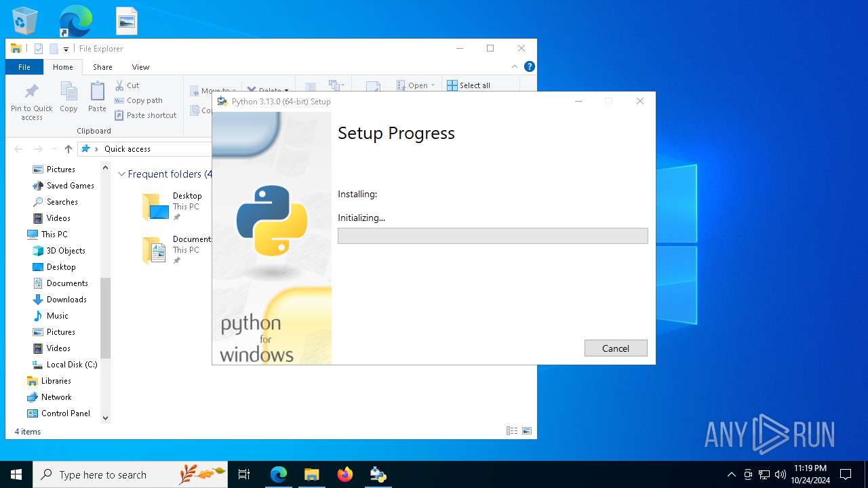Click New folder icon in Quick Access Toolbar
This screenshot has height=488, width=868.
(x=54, y=49)
